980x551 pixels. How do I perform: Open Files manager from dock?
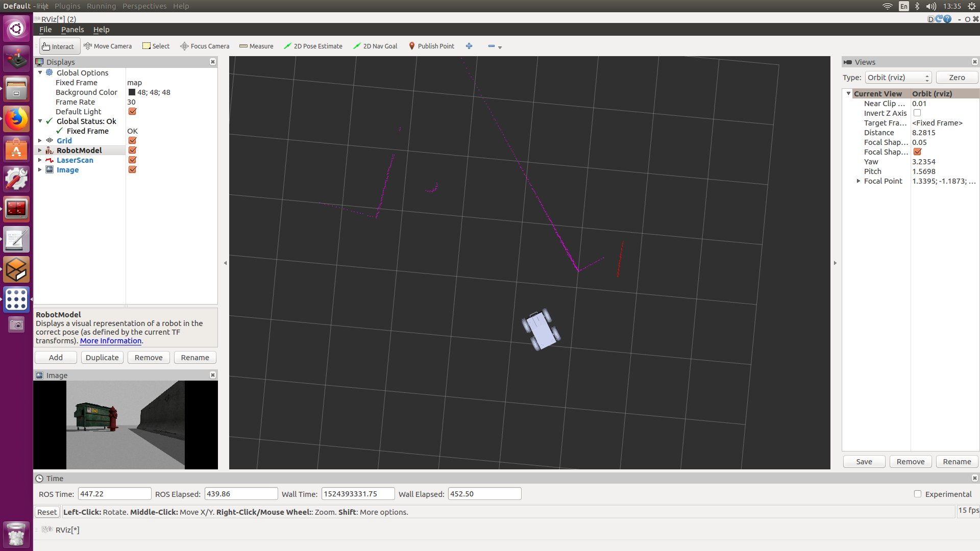pos(16,89)
